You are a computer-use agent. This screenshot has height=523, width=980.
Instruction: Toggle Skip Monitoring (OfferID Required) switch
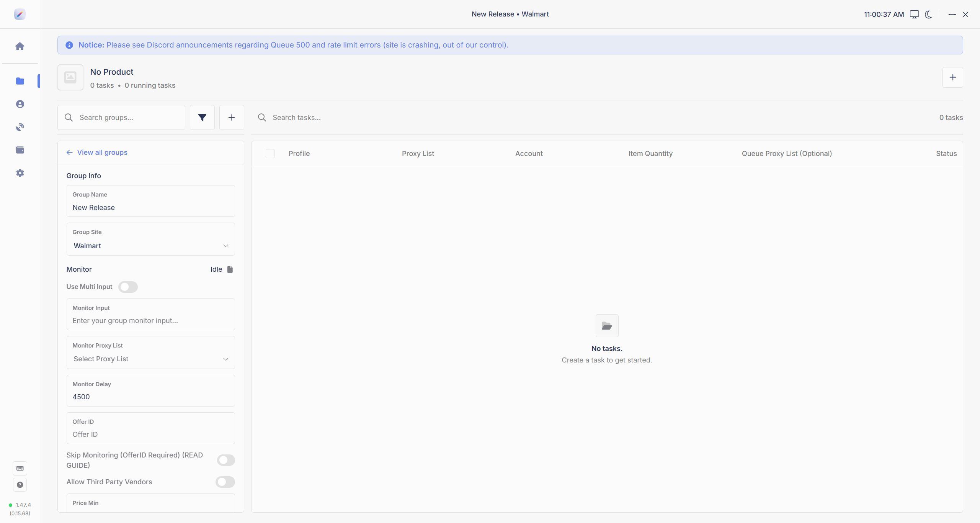[x=226, y=460]
